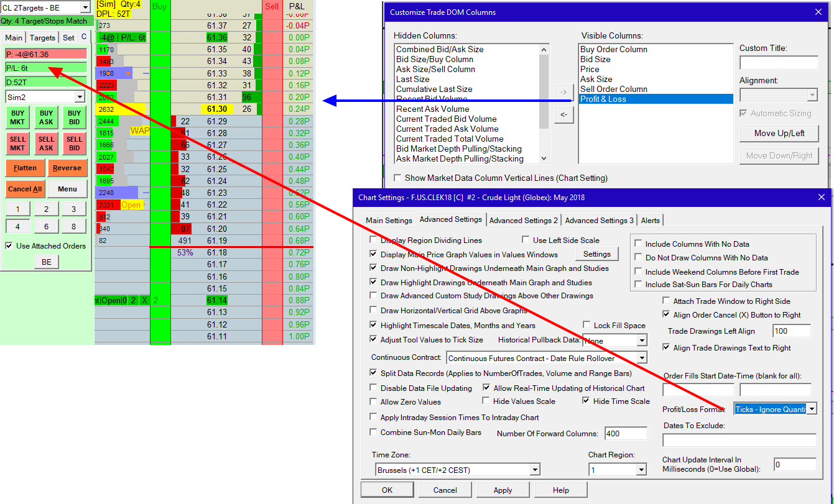This screenshot has width=834, height=504.
Task: Click the Hidden Columns list scroll-up arrow
Action: [x=544, y=50]
